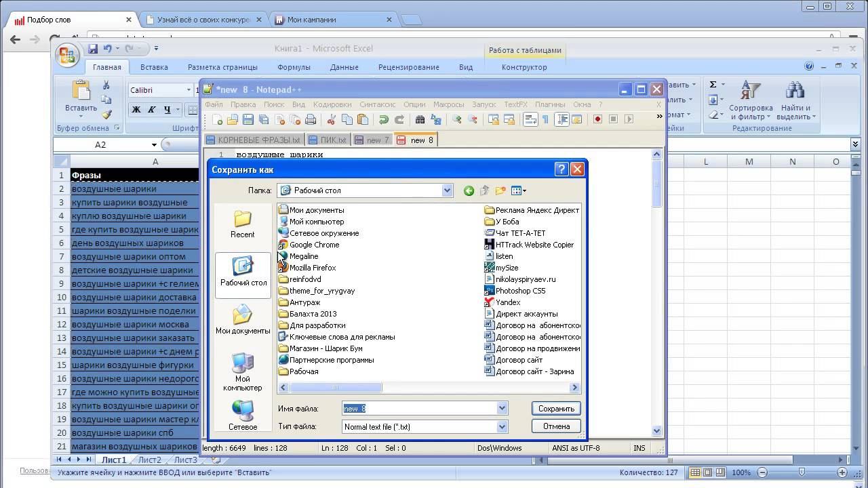
Task: Click the Excel Format Painter brush icon
Action: [106, 115]
